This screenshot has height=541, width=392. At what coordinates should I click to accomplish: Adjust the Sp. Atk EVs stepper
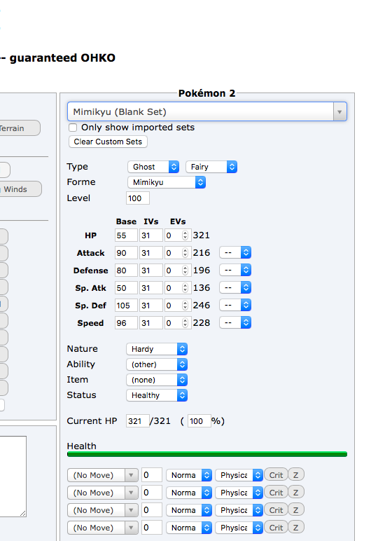[x=185, y=288]
